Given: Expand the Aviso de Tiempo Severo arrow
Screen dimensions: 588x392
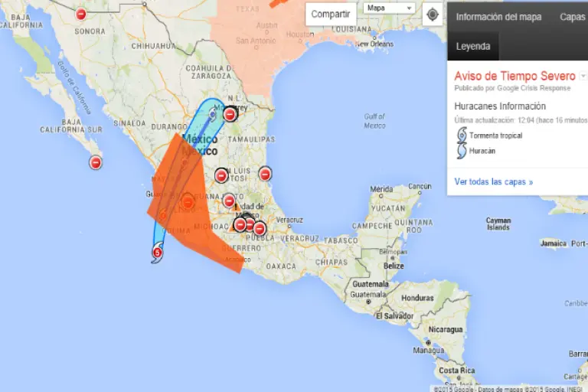Looking at the screenshot, I should pyautogui.click(x=583, y=76).
